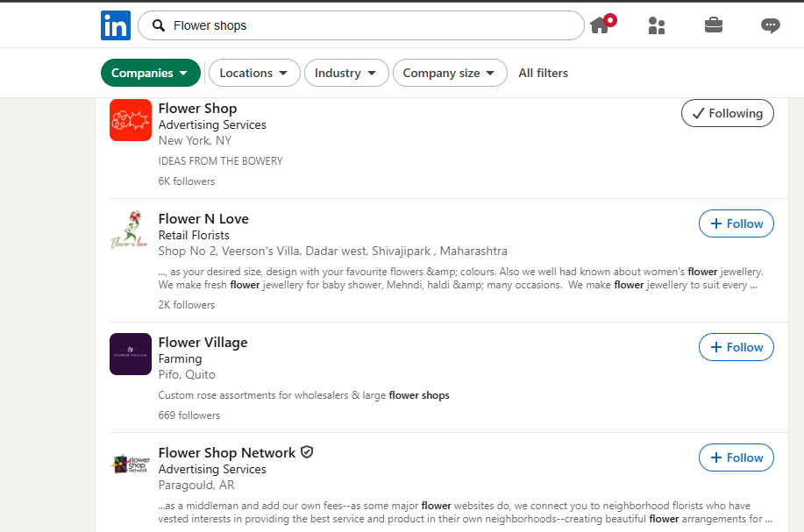The height and width of the screenshot is (532, 804).
Task: Open the LinkedIn home logo
Action: [116, 25]
